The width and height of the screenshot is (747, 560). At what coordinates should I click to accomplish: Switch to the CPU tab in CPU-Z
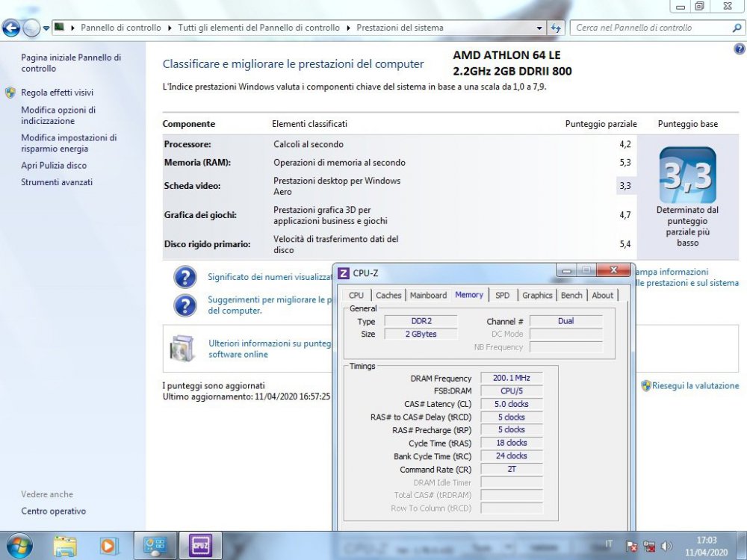pyautogui.click(x=356, y=295)
